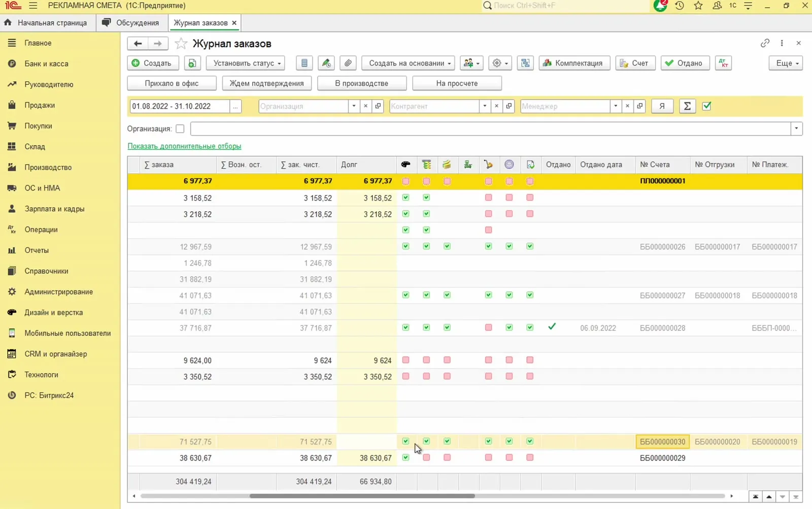Open the history clock icon

680,6
